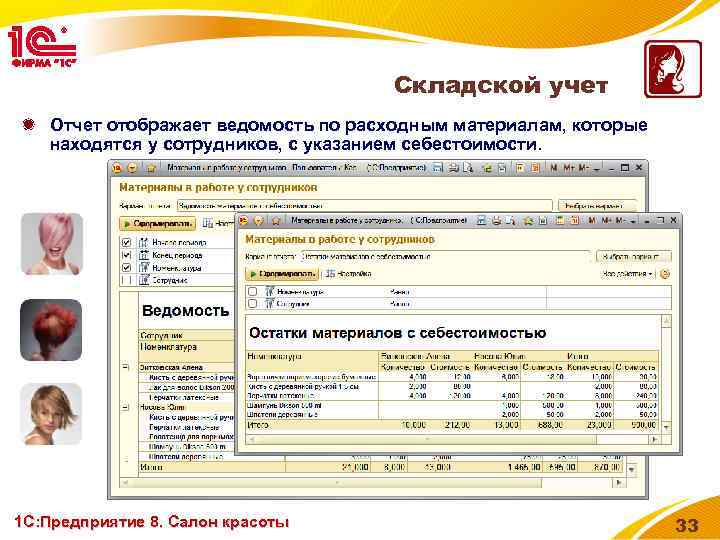Open print preview in the back window title bar
Image resolution: width=720 pixels, height=540 pixels.
pos(468,168)
